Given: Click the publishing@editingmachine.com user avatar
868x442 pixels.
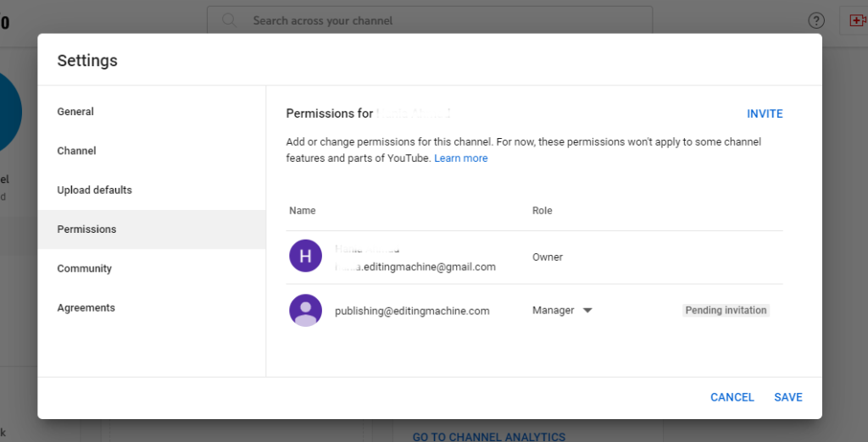Looking at the screenshot, I should [305, 311].
